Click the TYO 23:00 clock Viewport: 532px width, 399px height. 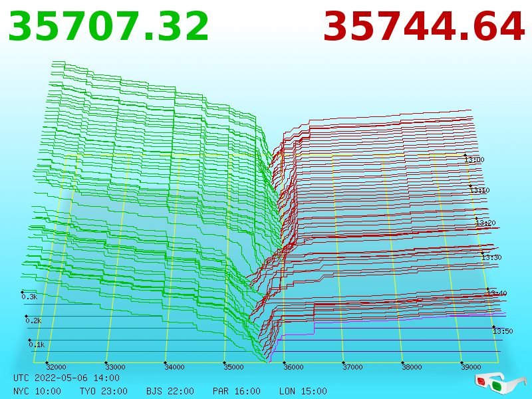point(104,391)
